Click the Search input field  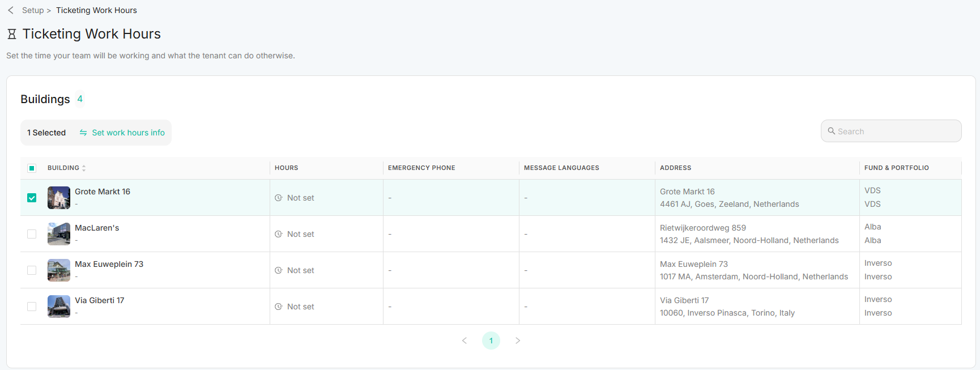click(x=891, y=131)
